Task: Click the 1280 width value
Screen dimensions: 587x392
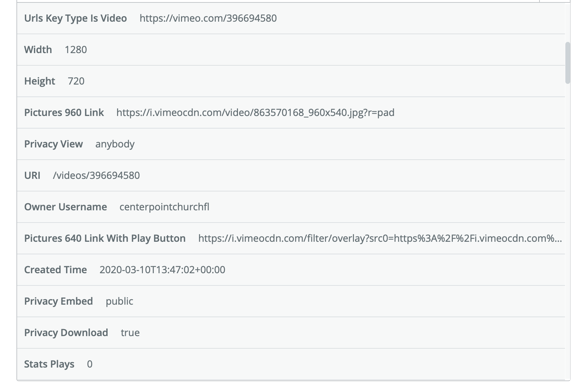Action: tap(76, 50)
